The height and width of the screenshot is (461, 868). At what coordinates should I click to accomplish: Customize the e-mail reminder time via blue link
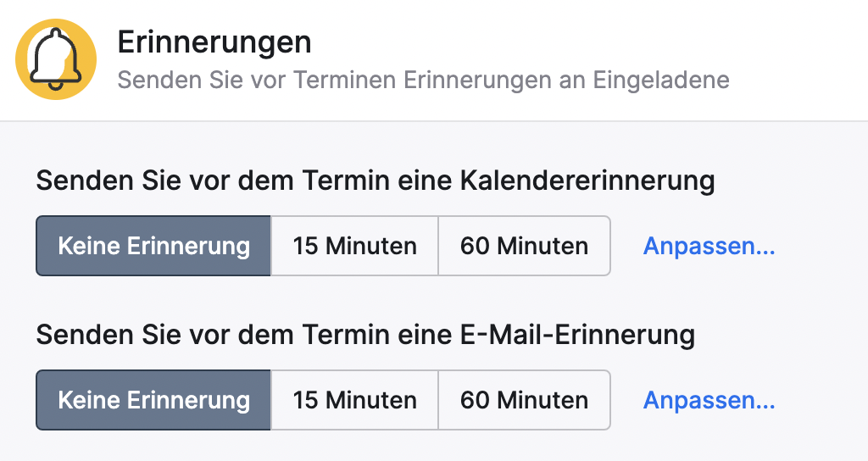pyautogui.click(x=709, y=401)
